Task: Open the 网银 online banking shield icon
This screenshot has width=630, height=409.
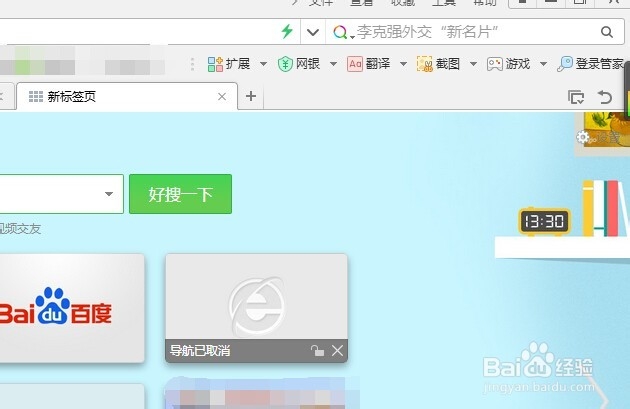Action: point(285,64)
